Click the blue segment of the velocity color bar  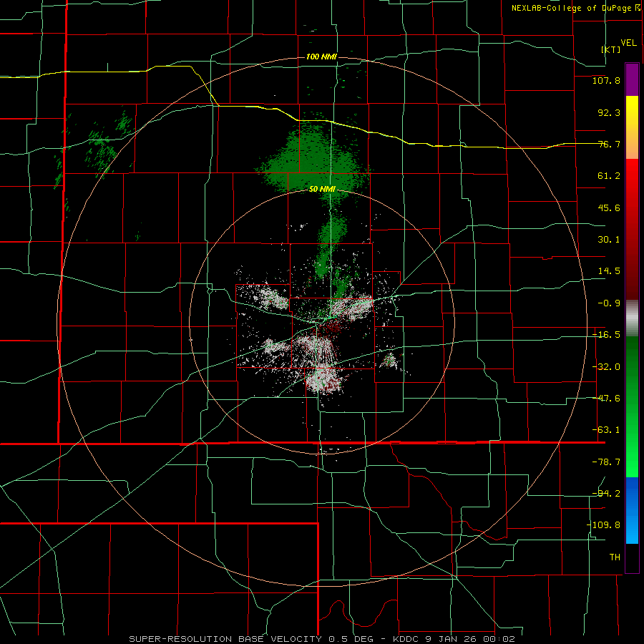(x=632, y=510)
